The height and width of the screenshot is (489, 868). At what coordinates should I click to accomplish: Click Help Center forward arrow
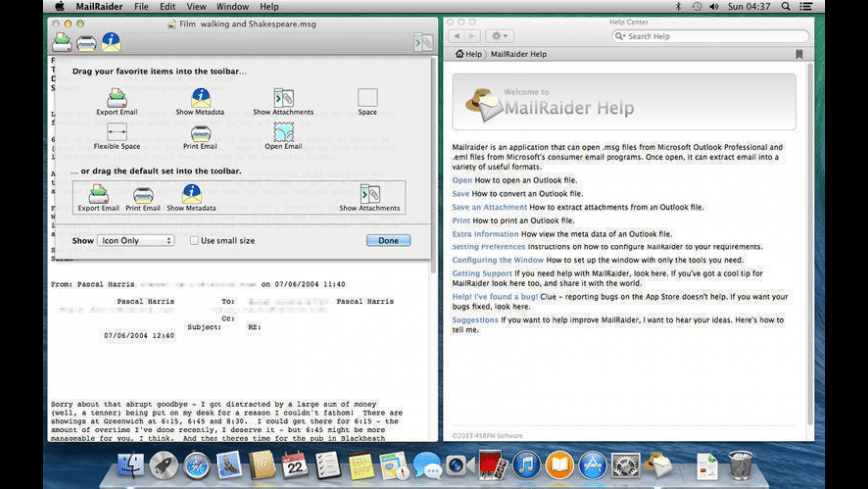472,36
